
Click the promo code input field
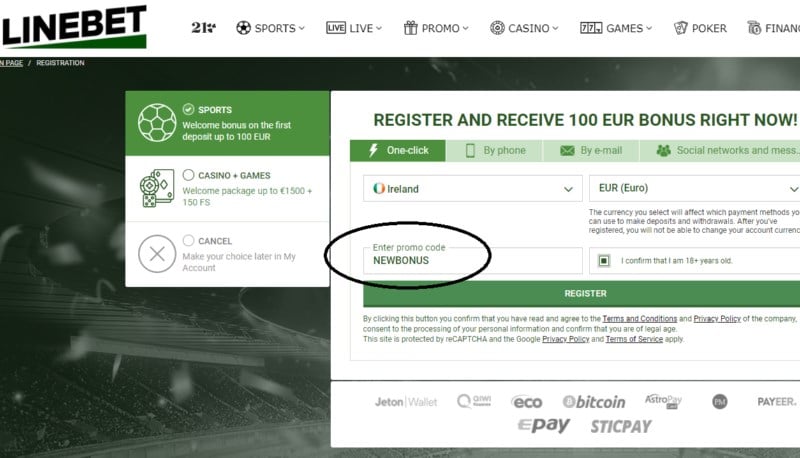pyautogui.click(x=472, y=261)
